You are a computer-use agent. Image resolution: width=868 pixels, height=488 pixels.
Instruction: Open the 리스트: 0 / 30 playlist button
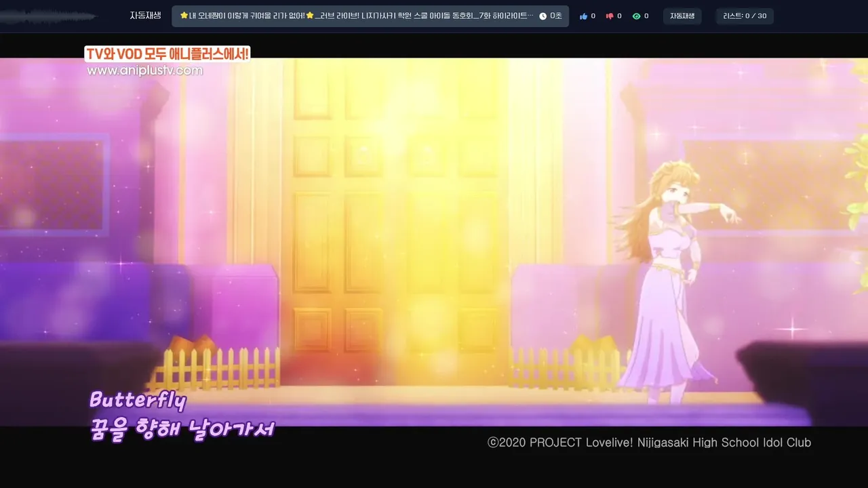[745, 16]
